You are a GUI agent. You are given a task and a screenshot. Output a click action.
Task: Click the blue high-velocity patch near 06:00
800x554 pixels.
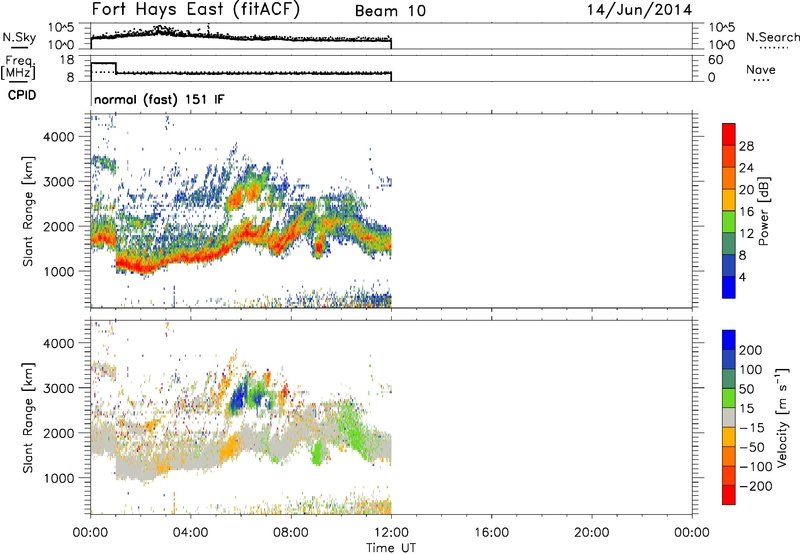[x=237, y=399]
